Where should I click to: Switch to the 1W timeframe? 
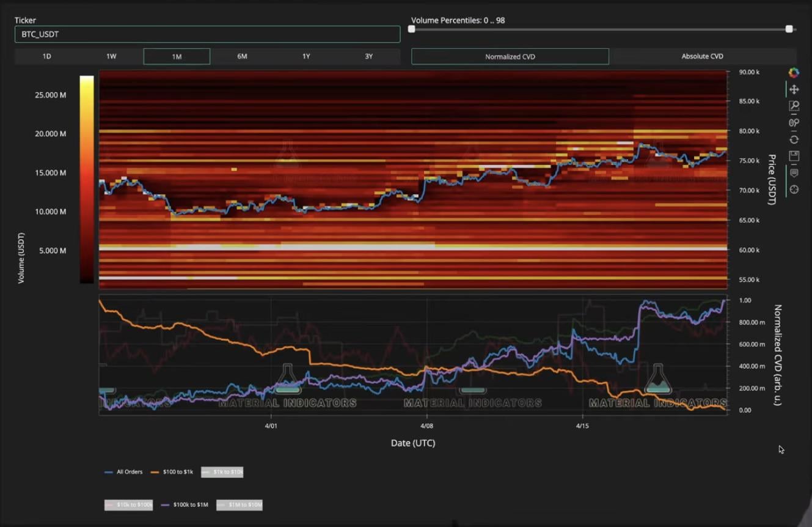[x=111, y=56]
